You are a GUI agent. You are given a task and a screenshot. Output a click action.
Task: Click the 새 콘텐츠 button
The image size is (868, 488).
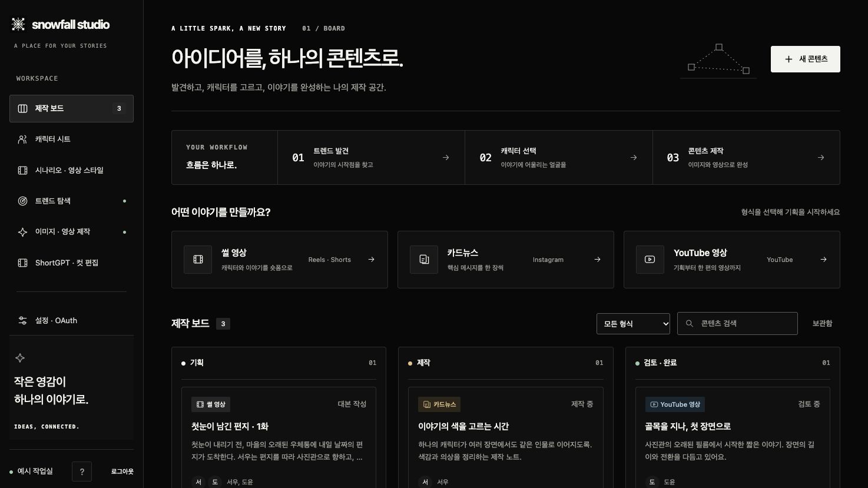pos(806,59)
